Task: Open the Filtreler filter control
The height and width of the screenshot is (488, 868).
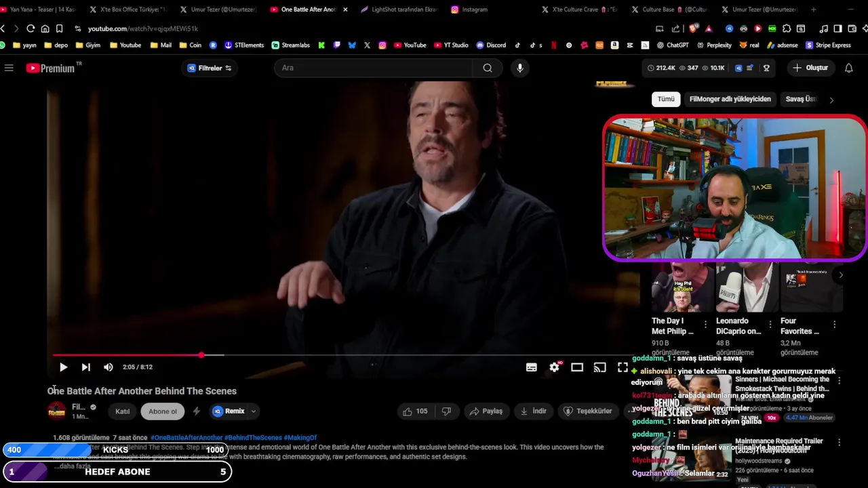Action: [210, 68]
